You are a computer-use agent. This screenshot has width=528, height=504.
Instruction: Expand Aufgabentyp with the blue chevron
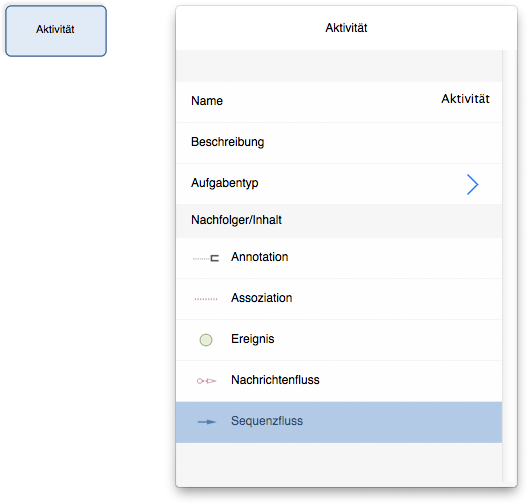coord(473,184)
